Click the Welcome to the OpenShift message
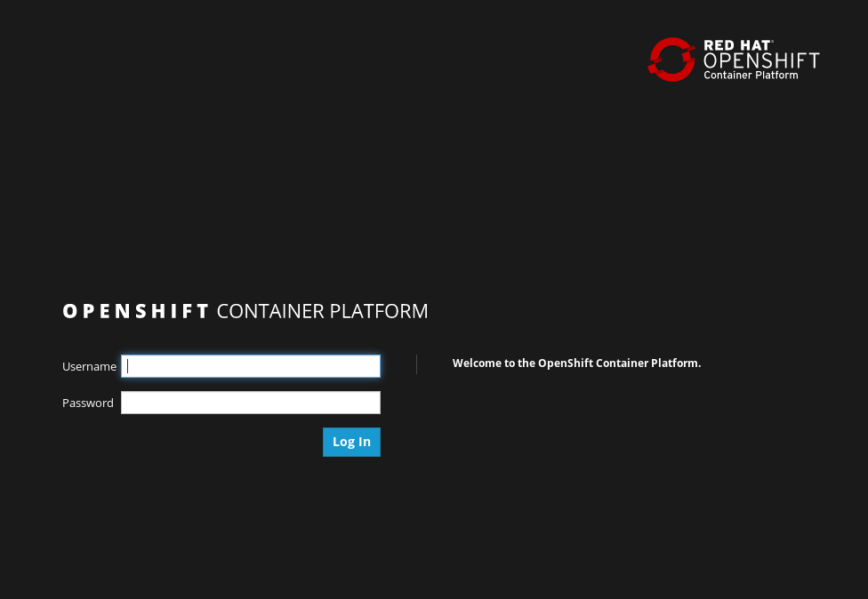868x599 pixels. click(577, 363)
